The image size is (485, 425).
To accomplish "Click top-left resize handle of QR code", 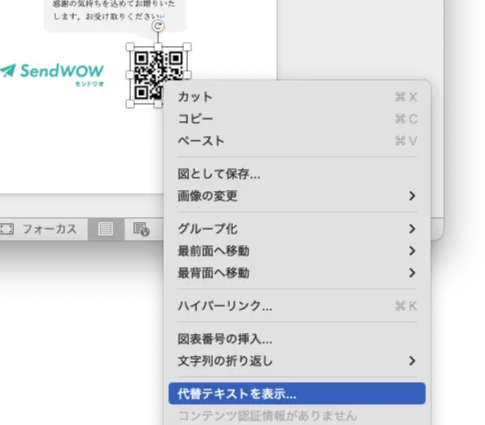I will [x=130, y=47].
